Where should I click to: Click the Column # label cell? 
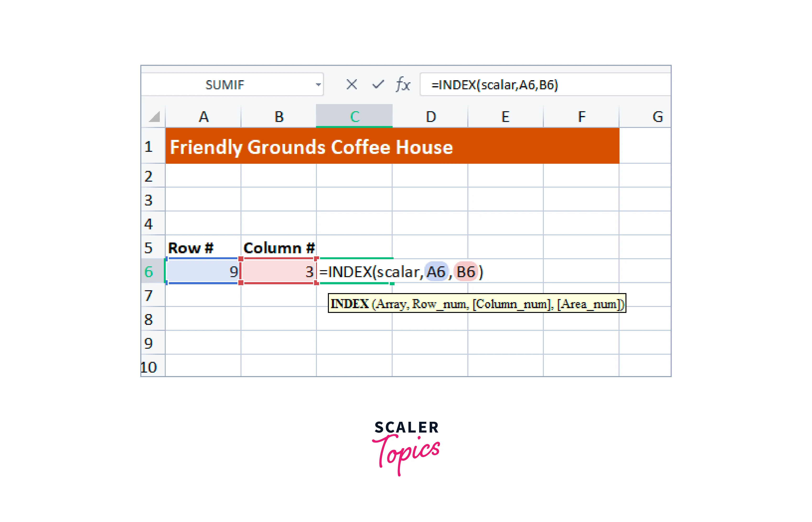(279, 248)
